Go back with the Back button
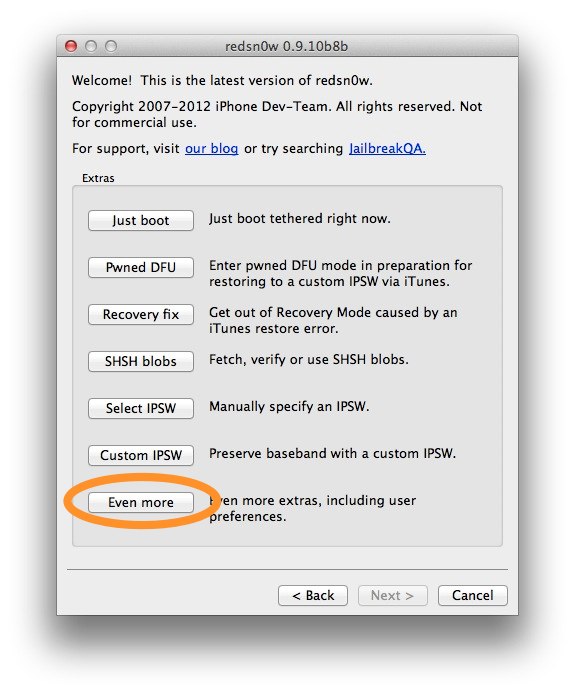Screen dimensions: 575x694 [313, 595]
